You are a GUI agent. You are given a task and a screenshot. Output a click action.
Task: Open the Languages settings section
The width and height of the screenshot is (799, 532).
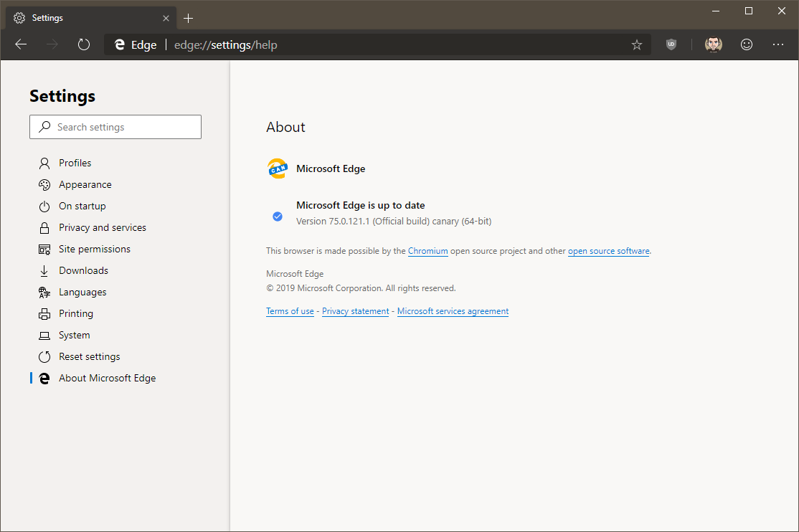click(81, 292)
